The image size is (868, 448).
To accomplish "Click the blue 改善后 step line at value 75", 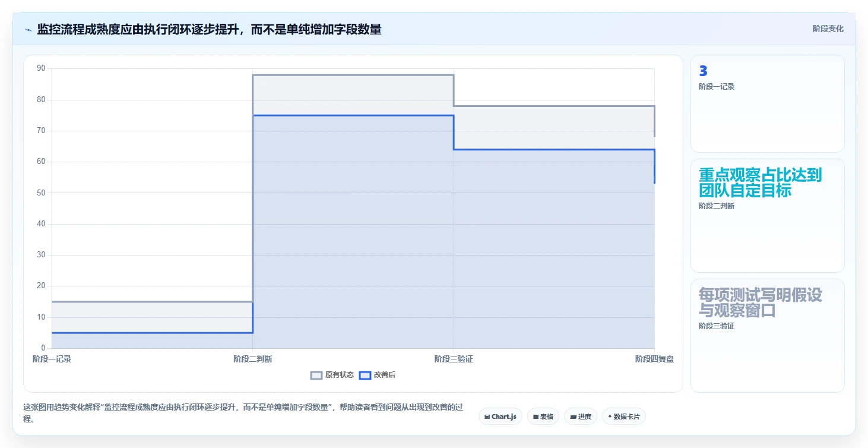I will [353, 115].
